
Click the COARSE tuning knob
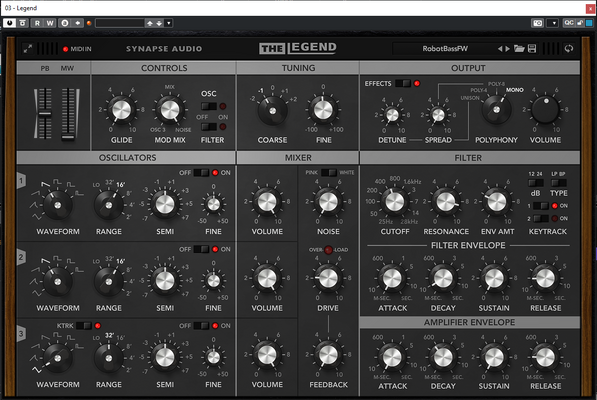pyautogui.click(x=272, y=111)
